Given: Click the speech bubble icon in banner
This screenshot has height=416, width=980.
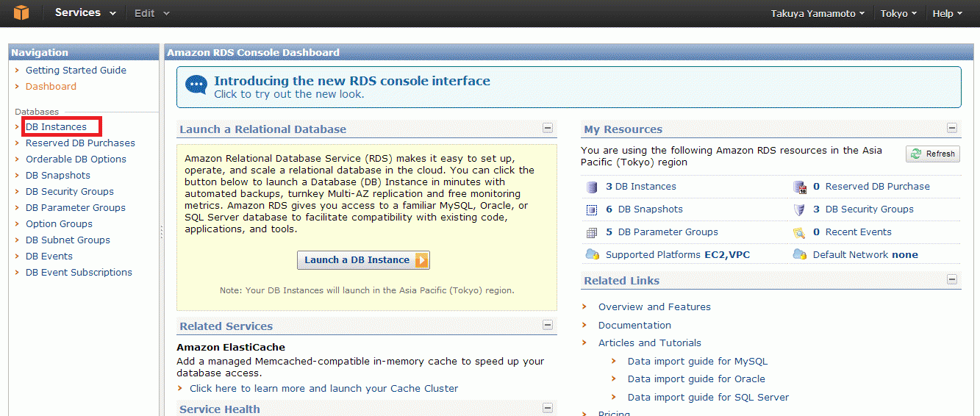Looking at the screenshot, I should pos(196,86).
